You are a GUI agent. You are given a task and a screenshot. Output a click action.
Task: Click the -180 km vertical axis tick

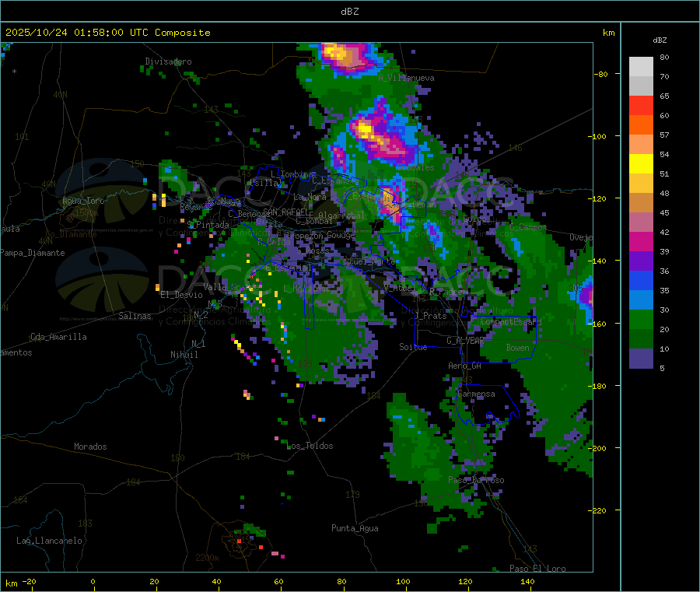click(x=598, y=386)
